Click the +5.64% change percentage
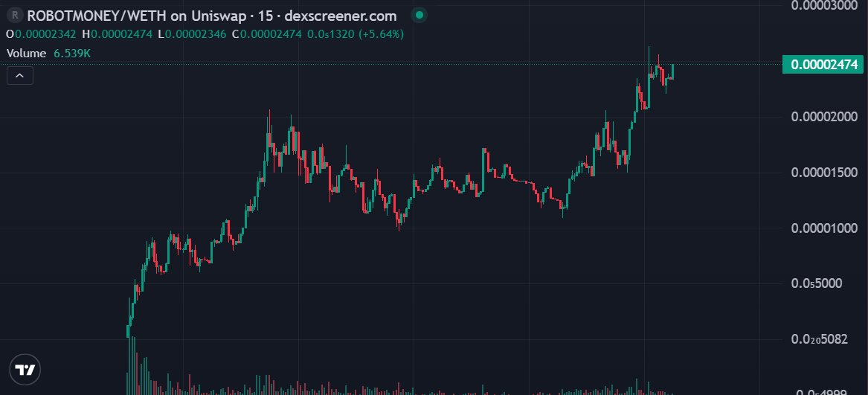The width and height of the screenshot is (868, 395). 382,34
